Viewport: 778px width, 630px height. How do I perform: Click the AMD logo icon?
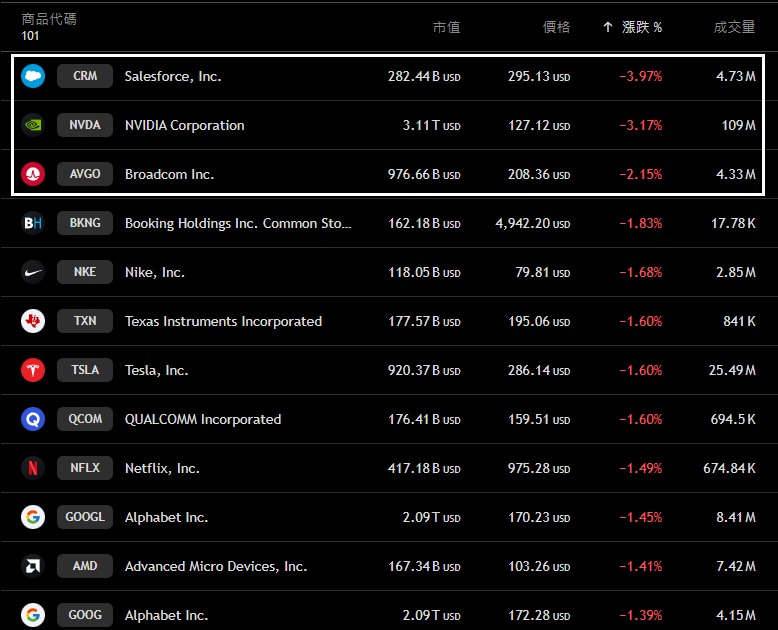33,566
